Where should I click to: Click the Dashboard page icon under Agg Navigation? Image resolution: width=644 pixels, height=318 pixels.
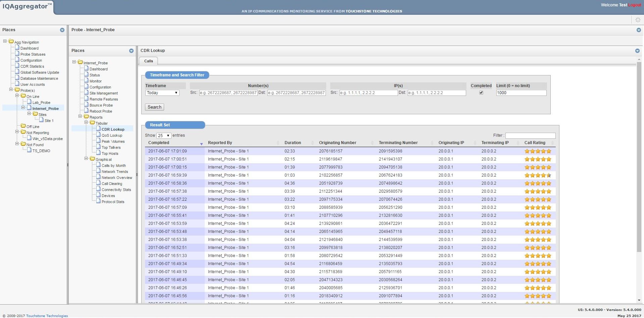(x=17, y=48)
